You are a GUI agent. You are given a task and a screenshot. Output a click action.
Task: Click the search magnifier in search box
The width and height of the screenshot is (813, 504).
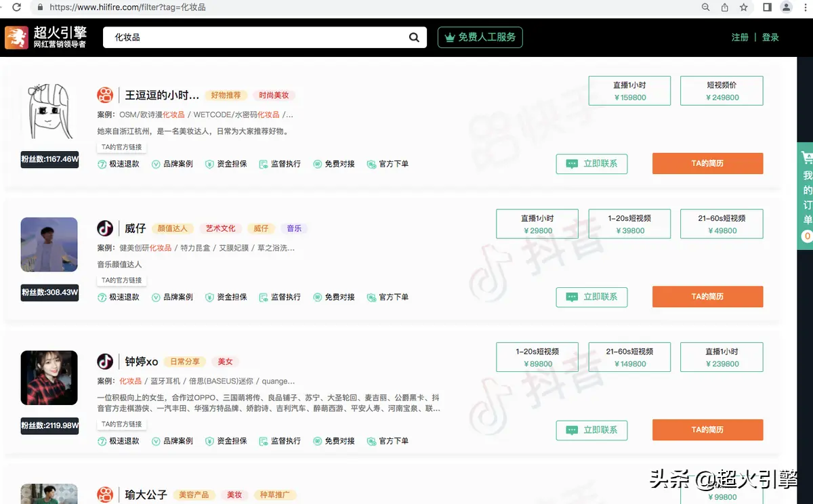(x=414, y=37)
